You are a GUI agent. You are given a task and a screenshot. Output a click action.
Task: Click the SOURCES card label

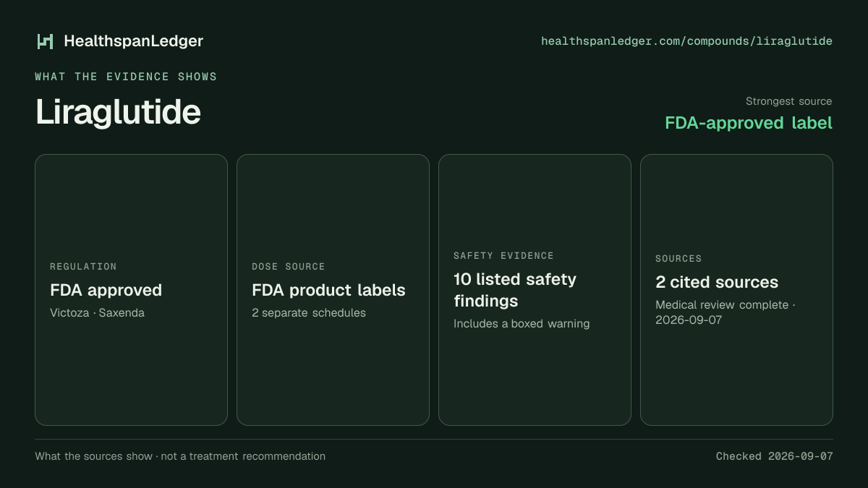[678, 259]
